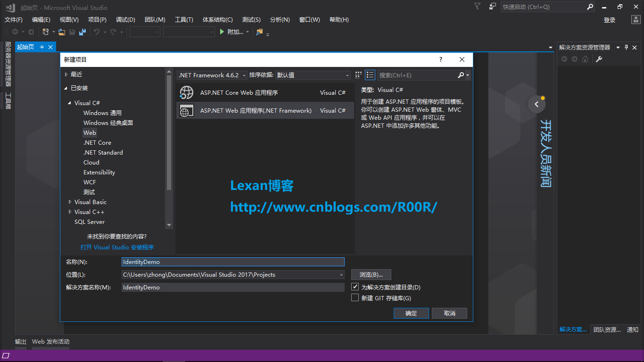Collapse the Visual C# node
This screenshot has width=644, height=362.
tap(70, 103)
